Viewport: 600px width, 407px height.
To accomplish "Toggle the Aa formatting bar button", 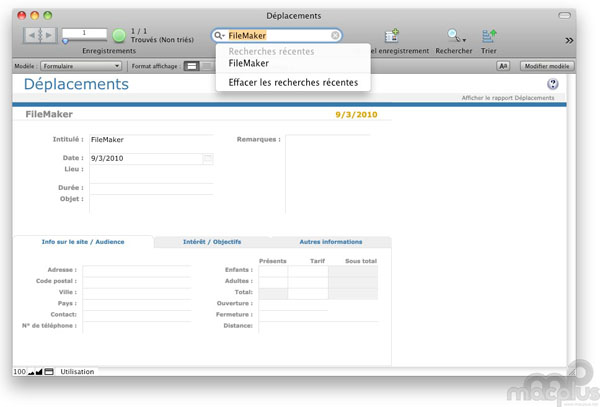I will (x=503, y=66).
